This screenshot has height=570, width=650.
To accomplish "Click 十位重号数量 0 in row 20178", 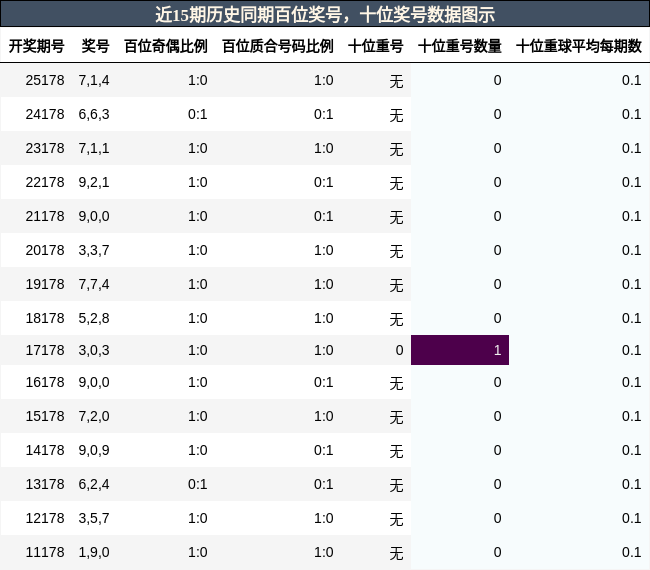I will click(x=497, y=250).
